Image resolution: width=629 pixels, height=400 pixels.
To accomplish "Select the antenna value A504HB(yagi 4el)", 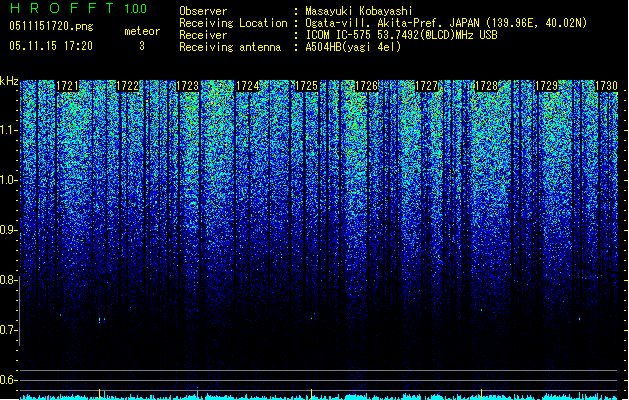I will [353, 47].
